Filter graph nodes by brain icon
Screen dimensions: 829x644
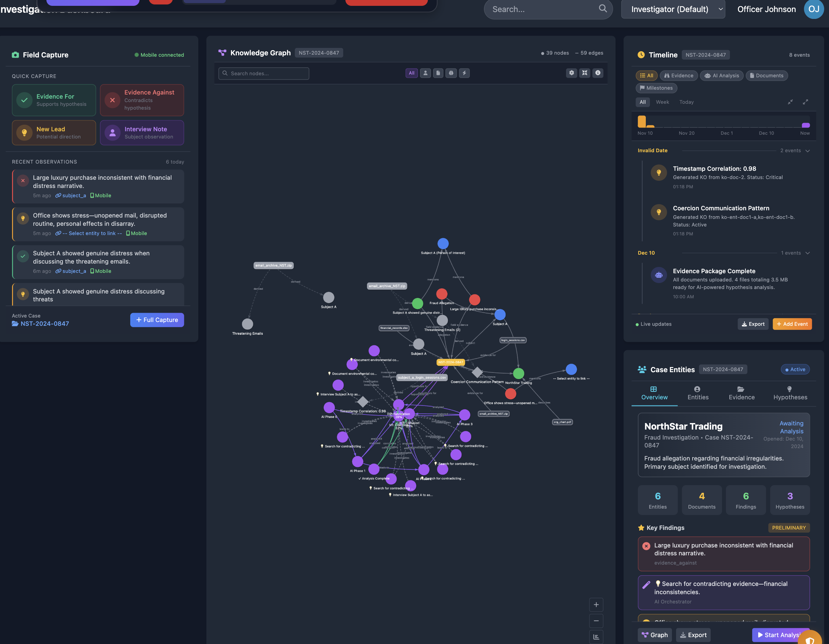coord(451,73)
